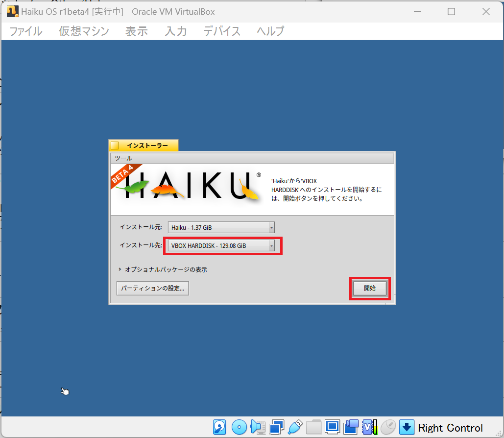504x438 pixels.
Task: Click the Right Control host key label
Action: click(450, 428)
